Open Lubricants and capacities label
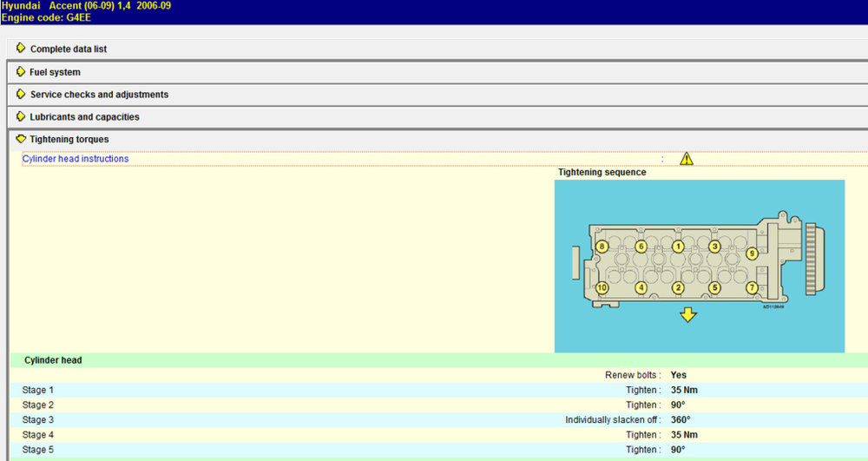The height and width of the screenshot is (461, 868). coord(85,117)
